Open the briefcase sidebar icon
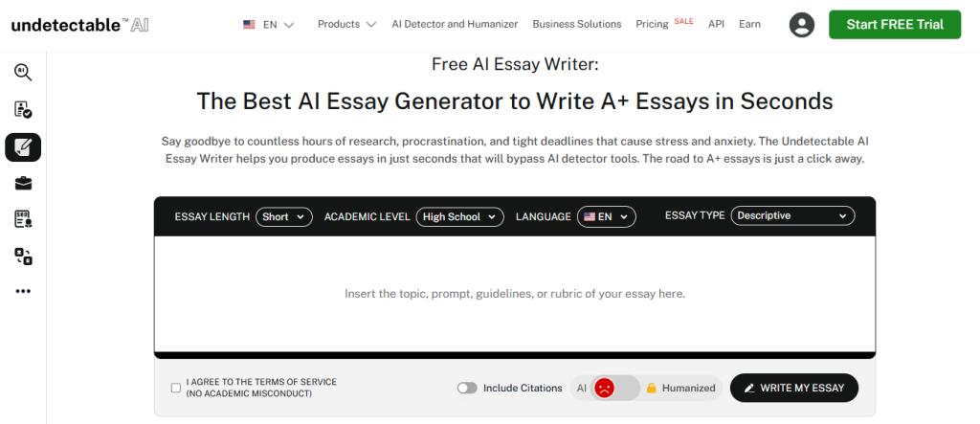The height and width of the screenshot is (424, 980). pyautogui.click(x=23, y=184)
